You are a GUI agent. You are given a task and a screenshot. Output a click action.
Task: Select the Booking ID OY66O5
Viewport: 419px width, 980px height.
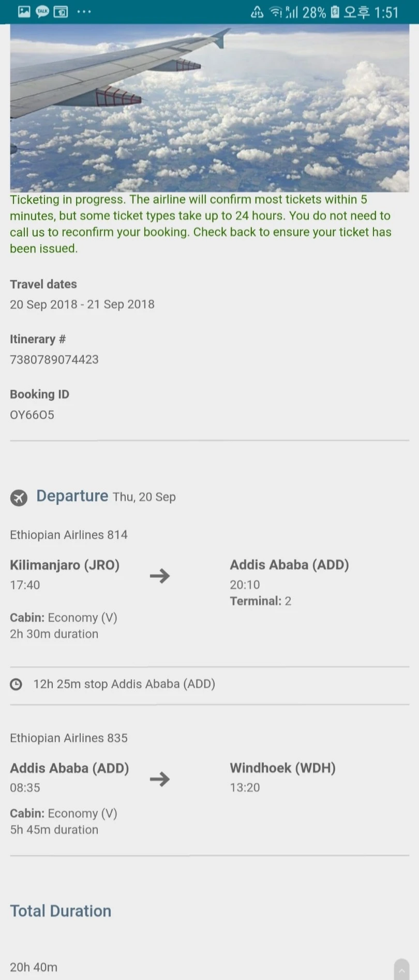(x=32, y=415)
